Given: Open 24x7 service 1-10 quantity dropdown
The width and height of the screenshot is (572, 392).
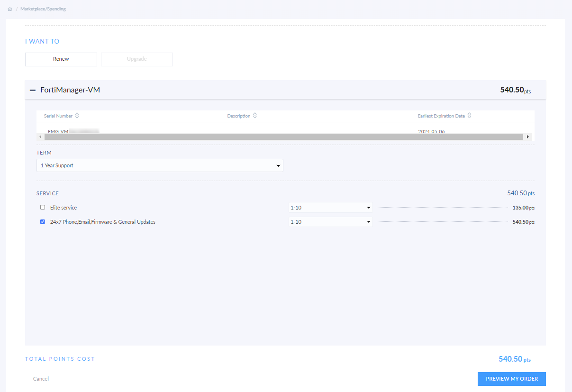Looking at the screenshot, I should (x=330, y=222).
